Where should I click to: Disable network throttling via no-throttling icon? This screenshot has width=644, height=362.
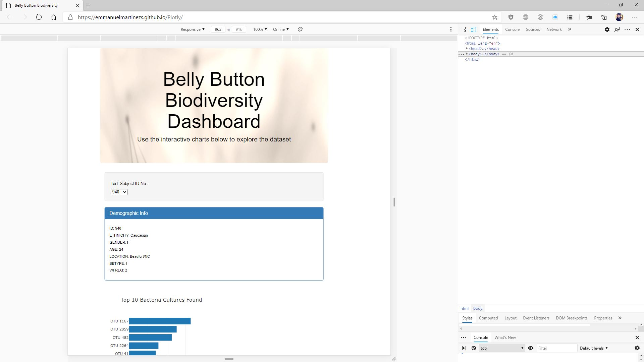[300, 29]
